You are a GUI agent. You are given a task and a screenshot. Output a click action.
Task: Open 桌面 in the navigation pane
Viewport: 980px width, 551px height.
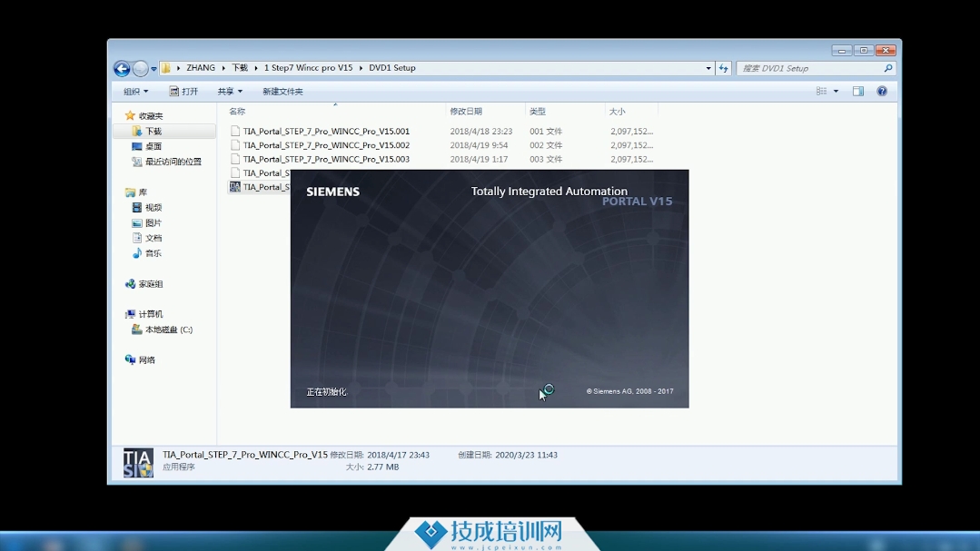[x=153, y=146]
